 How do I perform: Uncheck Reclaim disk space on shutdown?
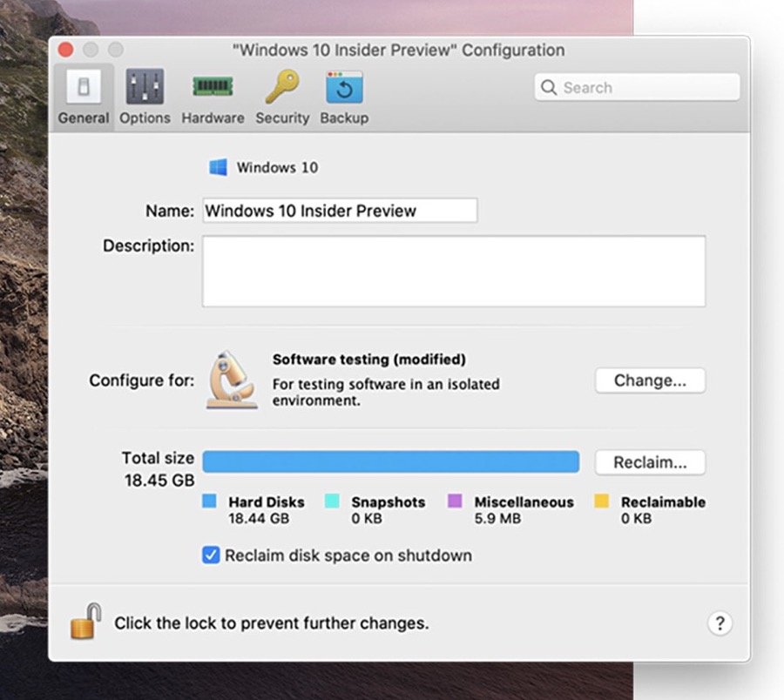click(x=211, y=555)
